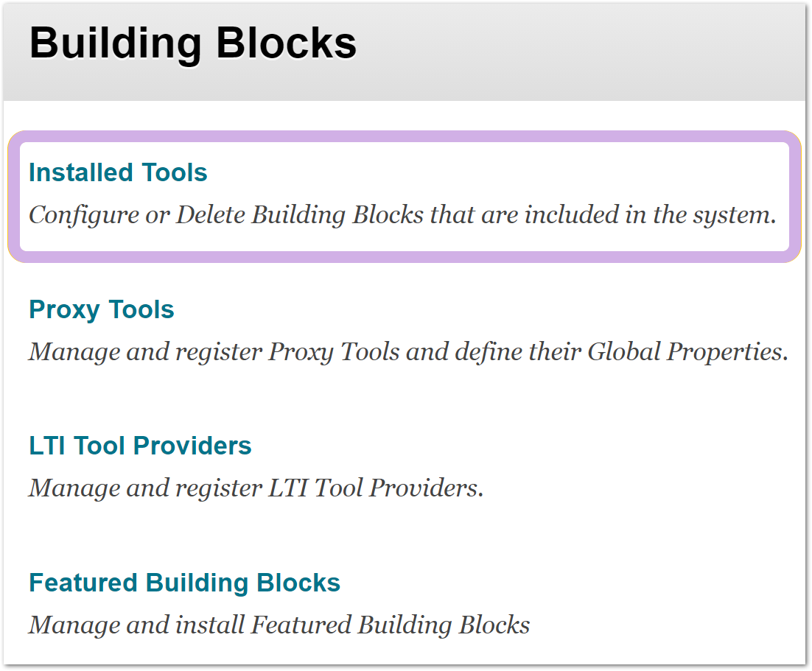Click the Installed Tools description text
Image resolution: width=812 pixels, height=671 pixels.
tap(402, 215)
